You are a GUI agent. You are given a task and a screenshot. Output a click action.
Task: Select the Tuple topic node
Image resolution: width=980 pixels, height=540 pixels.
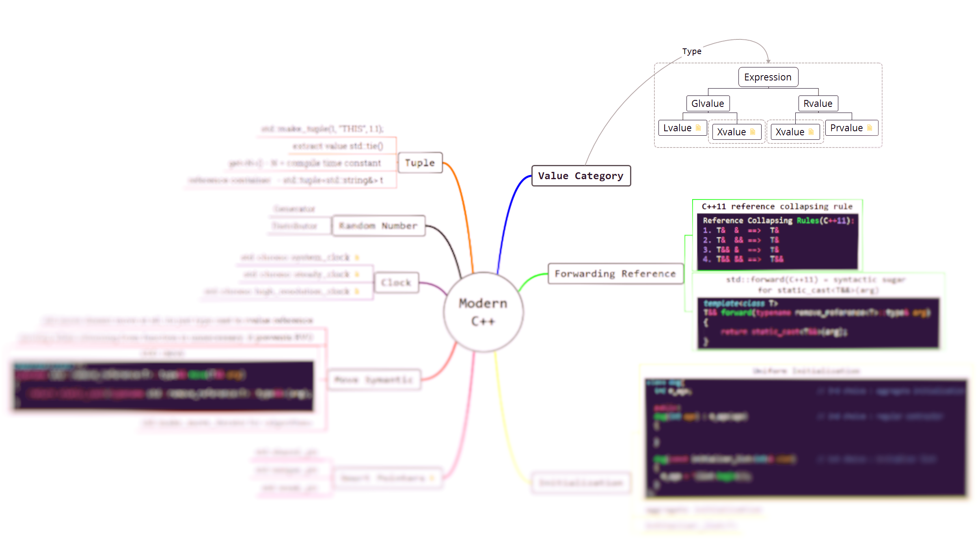(420, 163)
